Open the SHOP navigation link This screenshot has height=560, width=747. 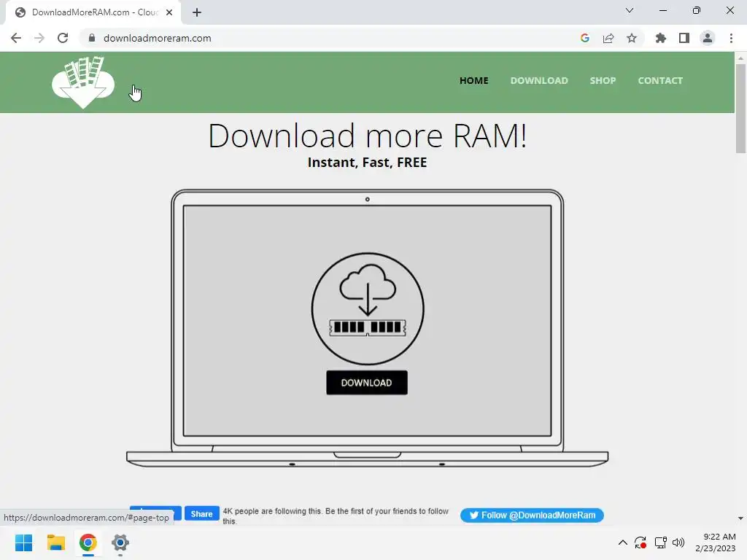603,80
